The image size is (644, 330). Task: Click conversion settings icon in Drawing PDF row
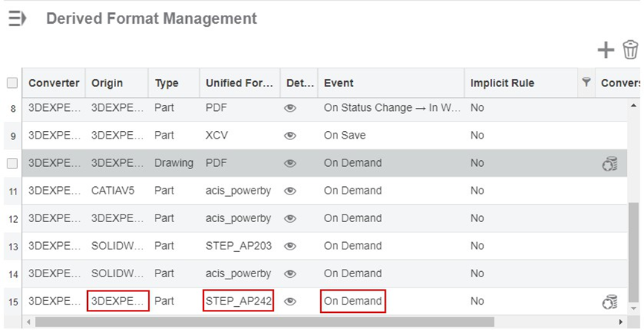(x=610, y=164)
